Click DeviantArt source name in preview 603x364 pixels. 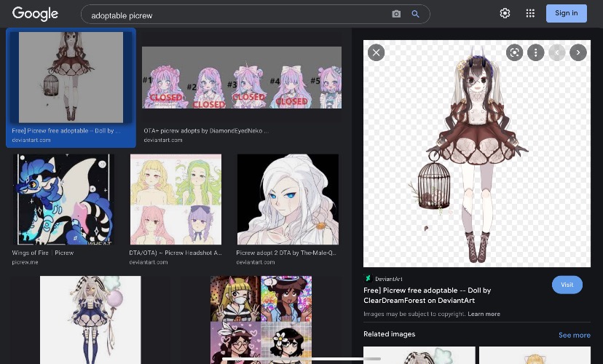[389, 279]
